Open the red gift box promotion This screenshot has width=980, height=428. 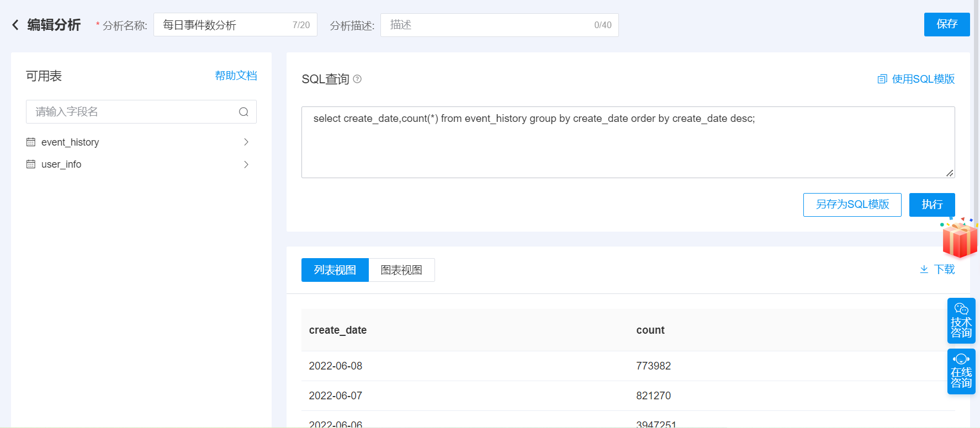pyautogui.click(x=960, y=238)
